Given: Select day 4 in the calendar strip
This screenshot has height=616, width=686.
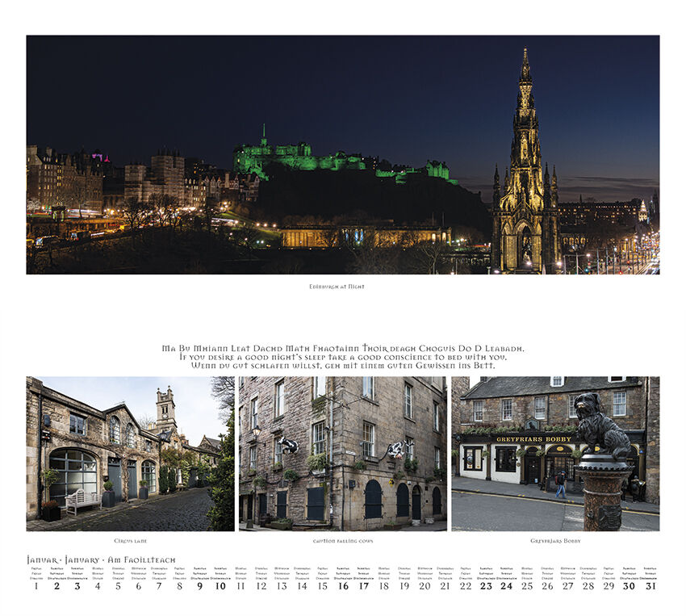Looking at the screenshot, I should coord(98,586).
